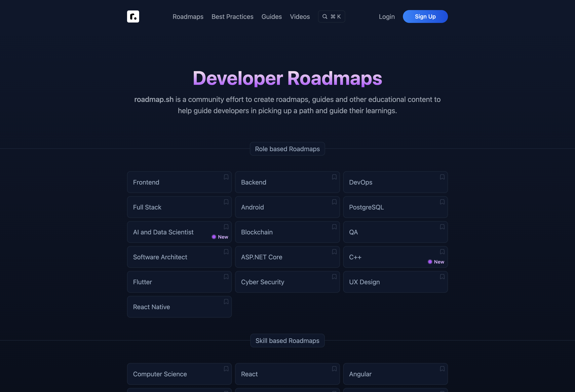Open the PostgreSQL roadmap card
Viewport: 575px width, 392px height.
point(395,207)
